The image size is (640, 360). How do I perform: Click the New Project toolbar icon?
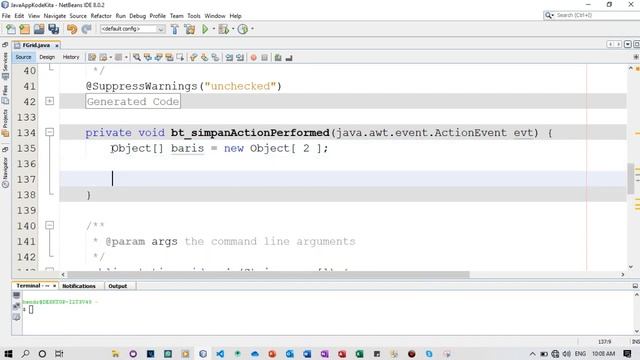(x=24, y=29)
